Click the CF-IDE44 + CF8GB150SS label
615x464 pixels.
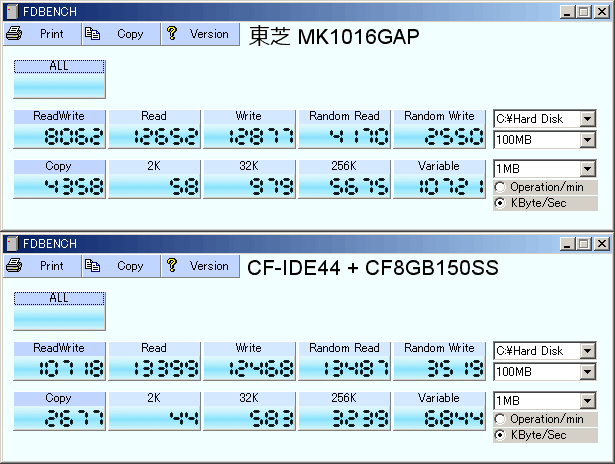(373, 268)
